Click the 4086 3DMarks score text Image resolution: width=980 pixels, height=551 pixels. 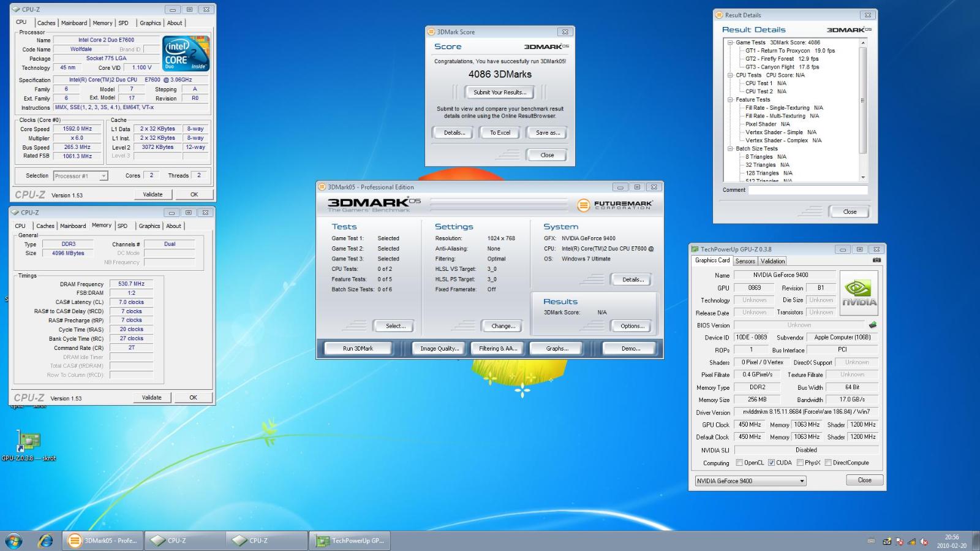(x=500, y=74)
